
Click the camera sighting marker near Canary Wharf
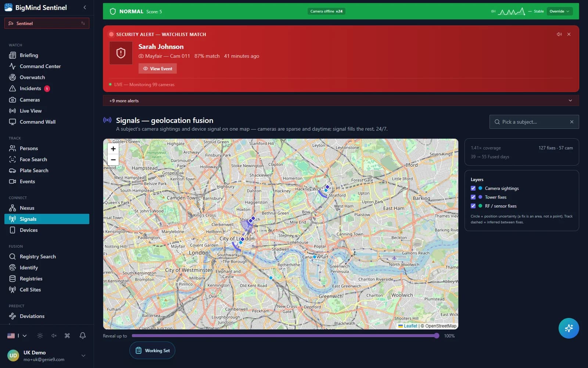[x=314, y=257]
